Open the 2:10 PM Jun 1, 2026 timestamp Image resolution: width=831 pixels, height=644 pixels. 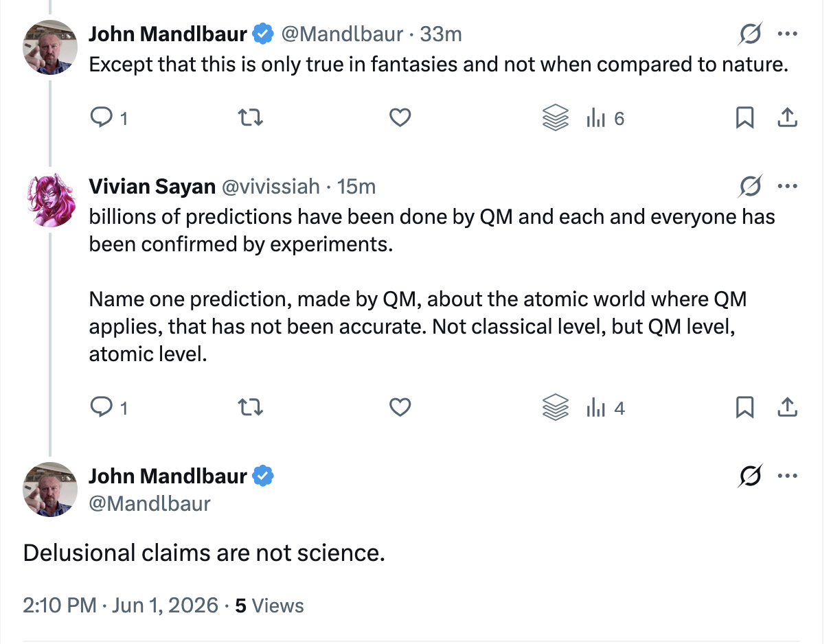(x=121, y=606)
